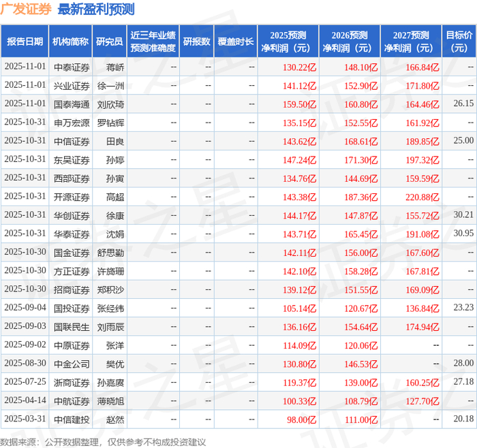This screenshot has height=448, width=477.
Task: Click analyst name 高超
Action: tap(115, 197)
